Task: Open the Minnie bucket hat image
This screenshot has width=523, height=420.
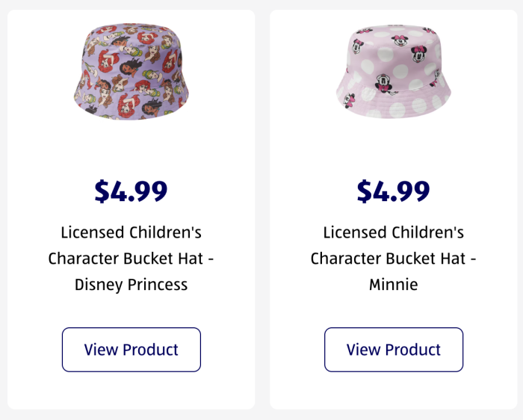Action: click(x=394, y=72)
